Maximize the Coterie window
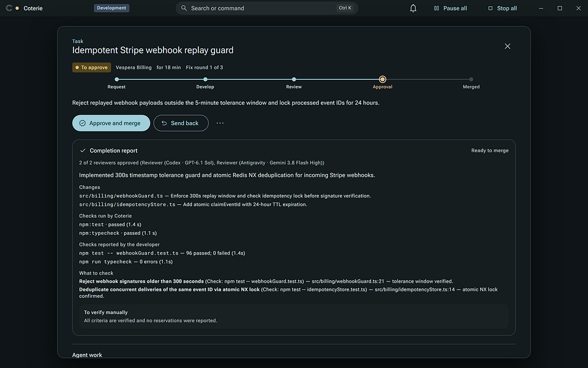 click(x=559, y=8)
